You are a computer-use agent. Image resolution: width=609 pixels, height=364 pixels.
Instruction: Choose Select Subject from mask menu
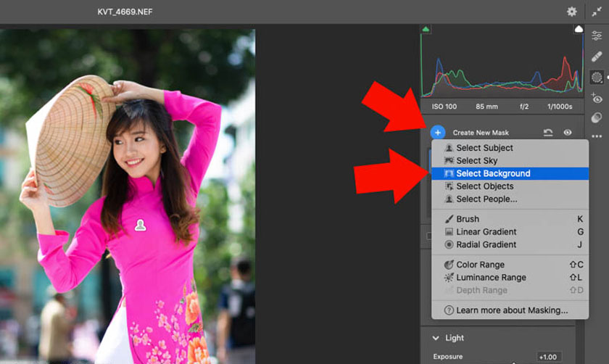click(484, 148)
